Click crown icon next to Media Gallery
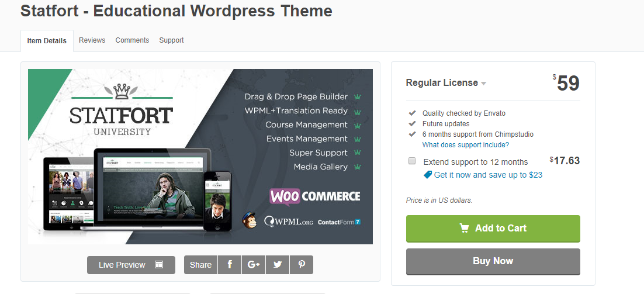 click(357, 167)
